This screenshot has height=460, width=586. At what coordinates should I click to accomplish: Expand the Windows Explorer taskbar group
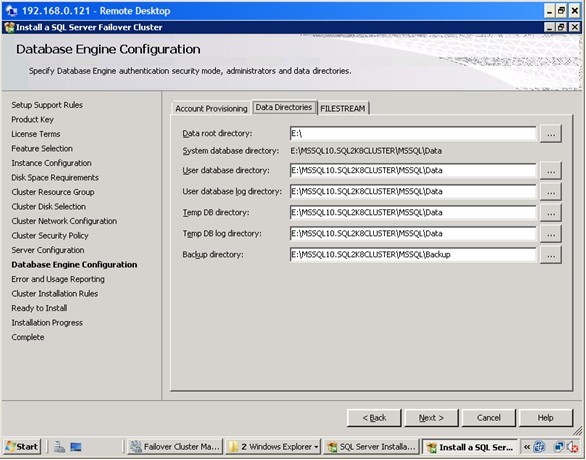[273, 447]
